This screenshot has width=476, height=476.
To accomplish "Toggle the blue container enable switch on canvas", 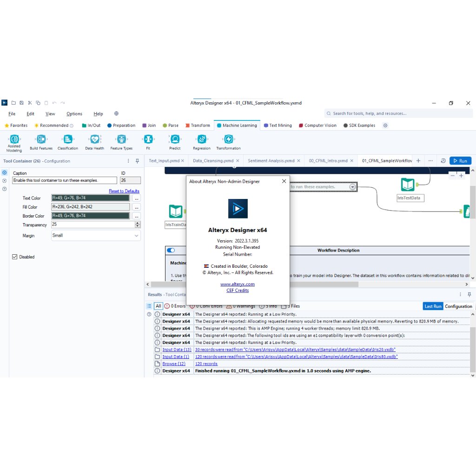I will coord(171,251).
